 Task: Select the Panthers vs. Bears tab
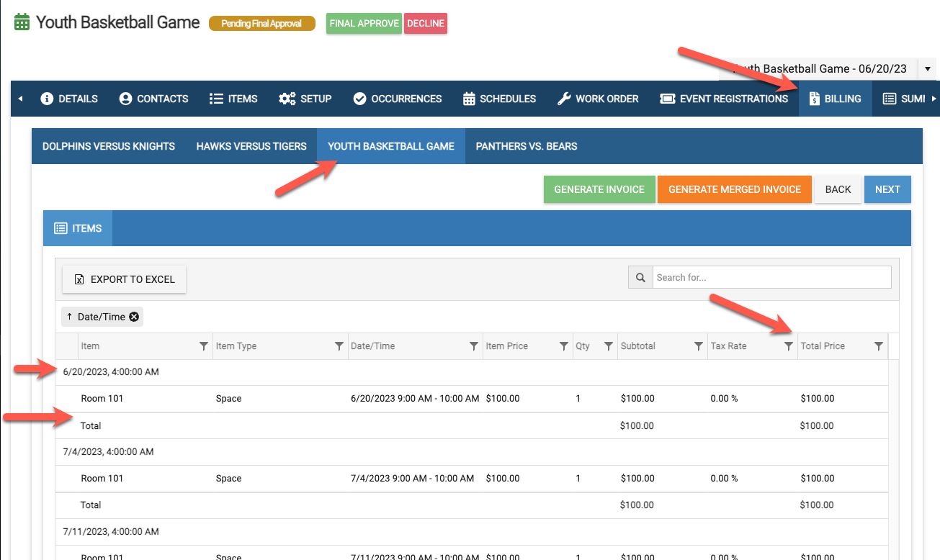pos(526,146)
